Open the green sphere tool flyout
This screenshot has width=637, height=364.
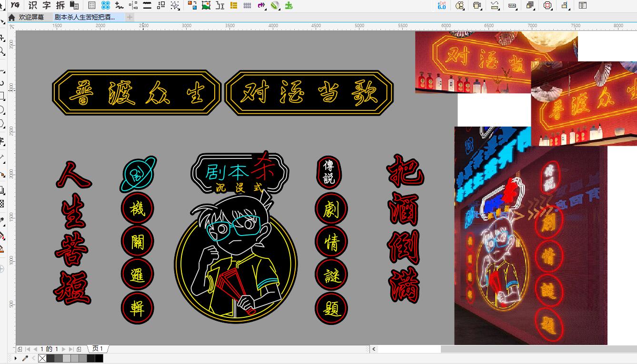(275, 5)
